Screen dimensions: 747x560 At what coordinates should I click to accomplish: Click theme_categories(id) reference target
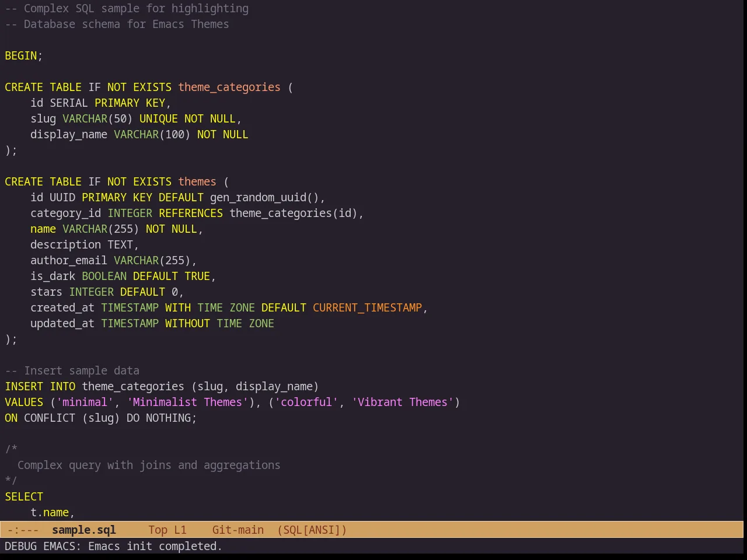point(294,213)
